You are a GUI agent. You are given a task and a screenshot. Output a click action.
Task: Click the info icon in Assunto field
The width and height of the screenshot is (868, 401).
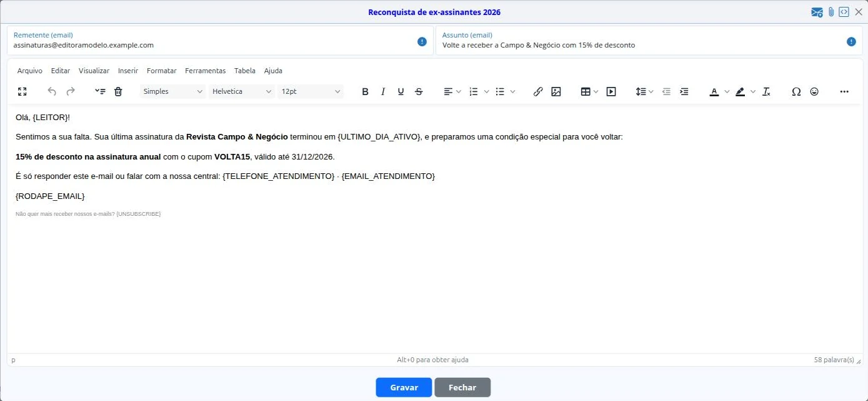[x=851, y=41]
